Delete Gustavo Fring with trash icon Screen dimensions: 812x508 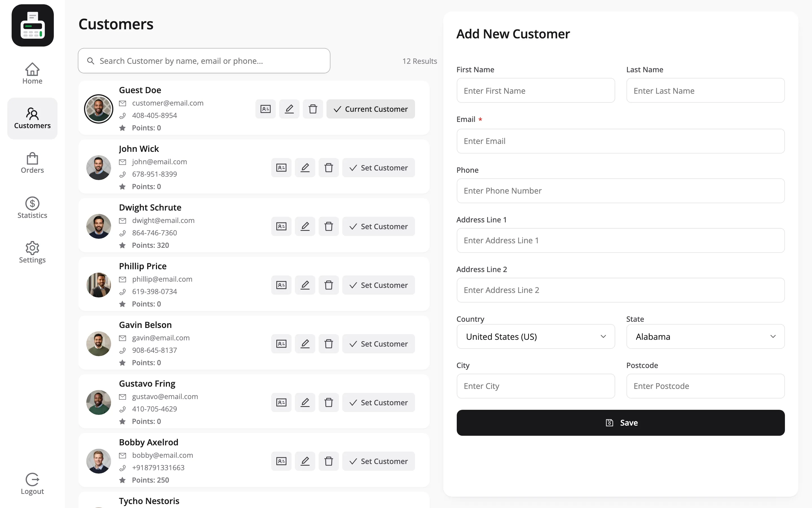(x=328, y=402)
